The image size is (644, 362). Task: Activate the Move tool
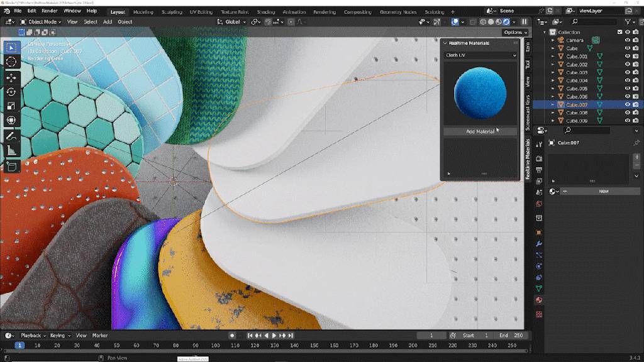tap(11, 78)
